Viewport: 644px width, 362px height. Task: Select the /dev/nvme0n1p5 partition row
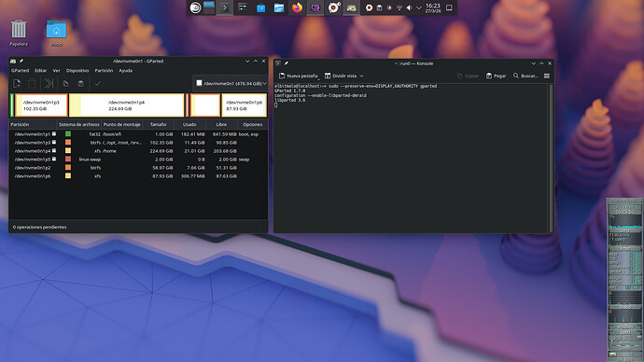138,160
